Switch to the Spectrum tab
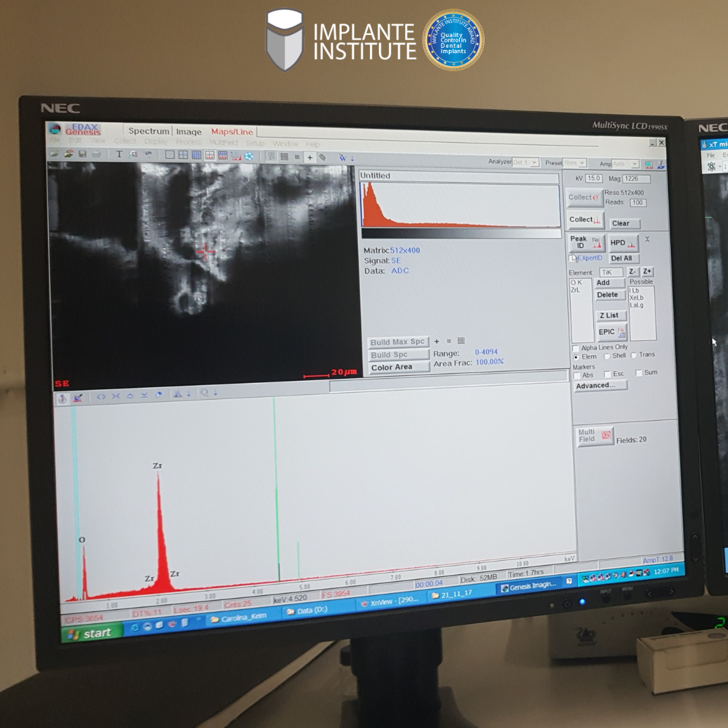 [149, 131]
